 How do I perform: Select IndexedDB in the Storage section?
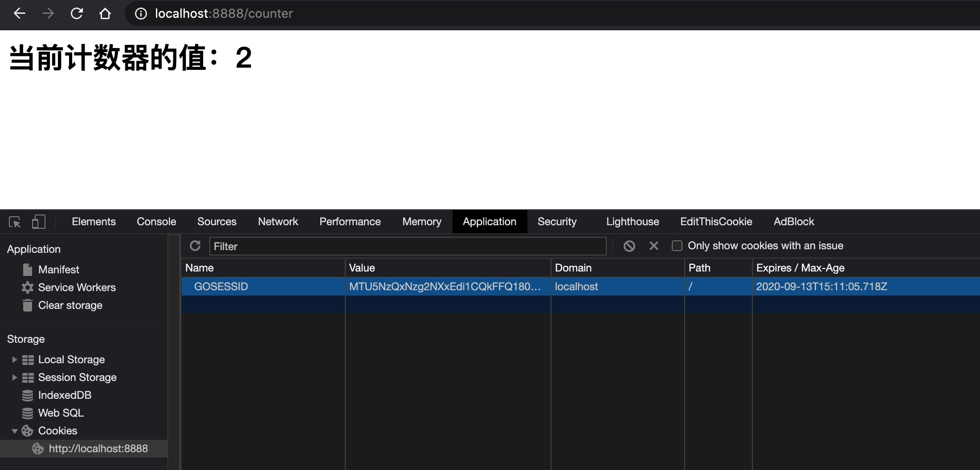click(x=65, y=395)
